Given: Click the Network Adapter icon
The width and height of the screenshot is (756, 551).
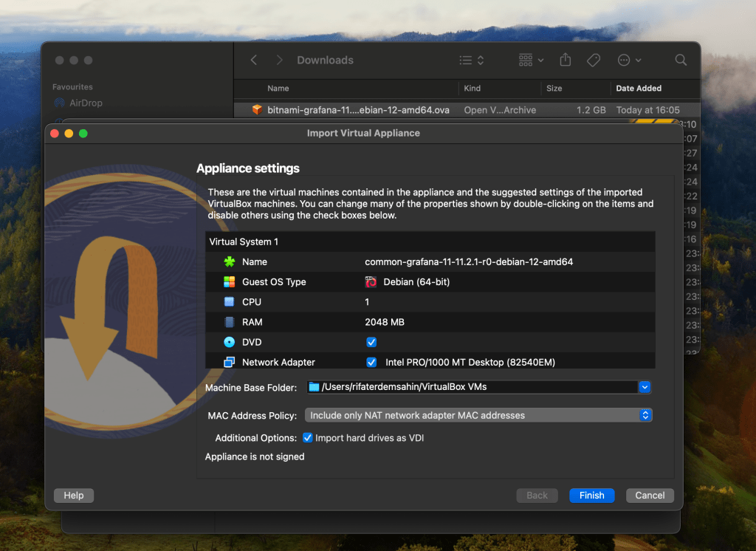Looking at the screenshot, I should tap(230, 362).
